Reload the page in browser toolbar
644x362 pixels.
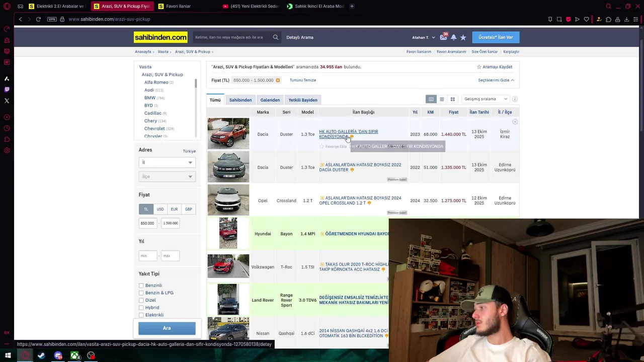(38, 19)
